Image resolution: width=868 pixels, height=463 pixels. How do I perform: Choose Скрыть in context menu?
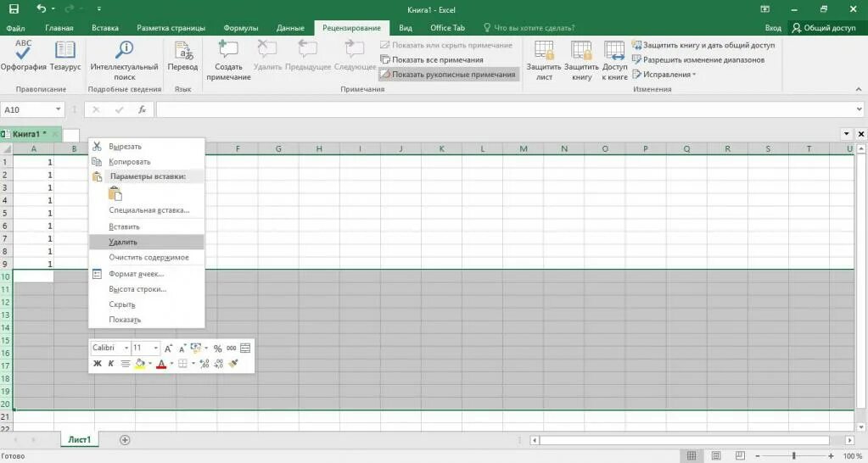click(146, 304)
